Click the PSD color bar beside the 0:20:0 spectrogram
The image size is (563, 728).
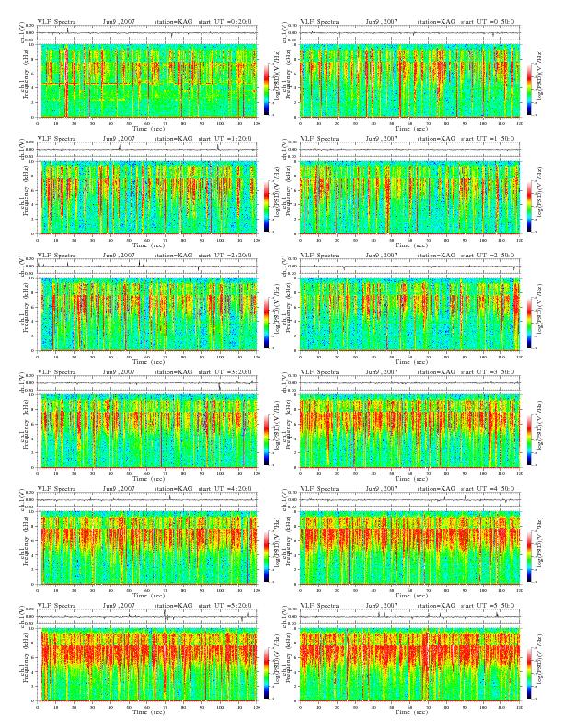click(x=266, y=89)
